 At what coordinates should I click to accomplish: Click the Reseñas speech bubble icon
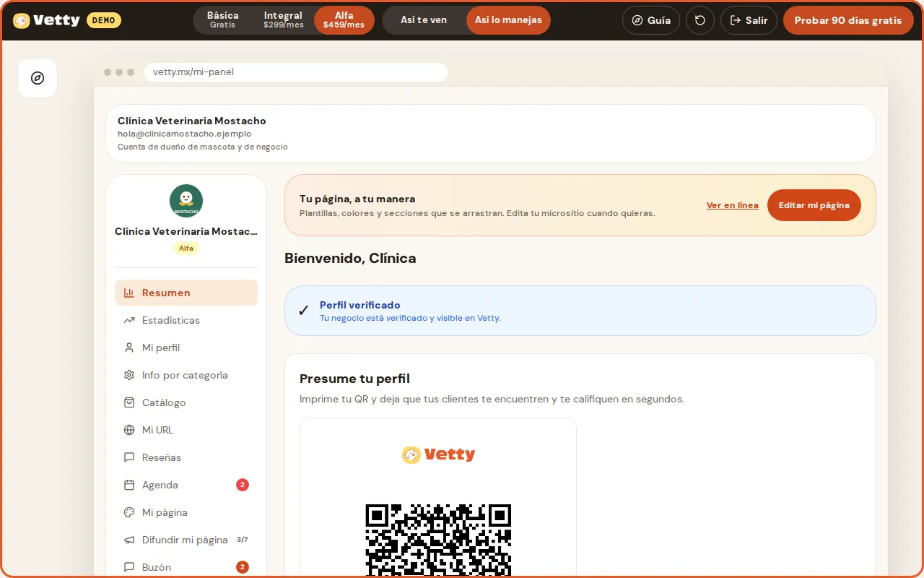click(129, 457)
